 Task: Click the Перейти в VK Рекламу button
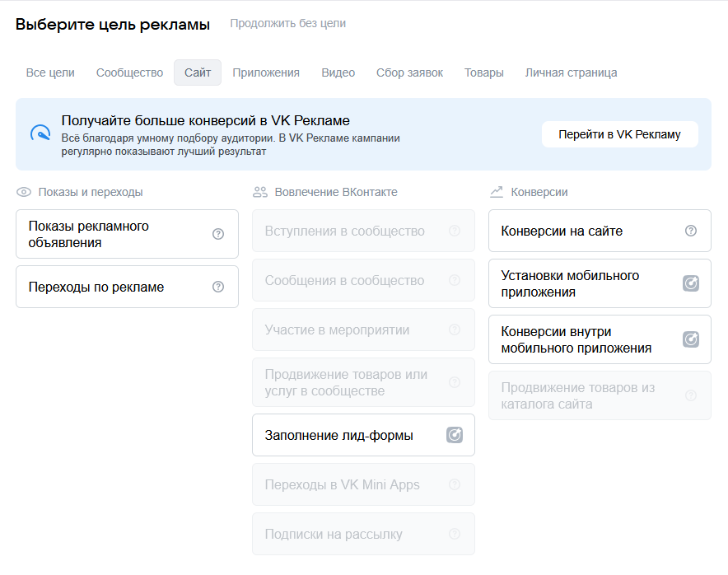tap(619, 133)
